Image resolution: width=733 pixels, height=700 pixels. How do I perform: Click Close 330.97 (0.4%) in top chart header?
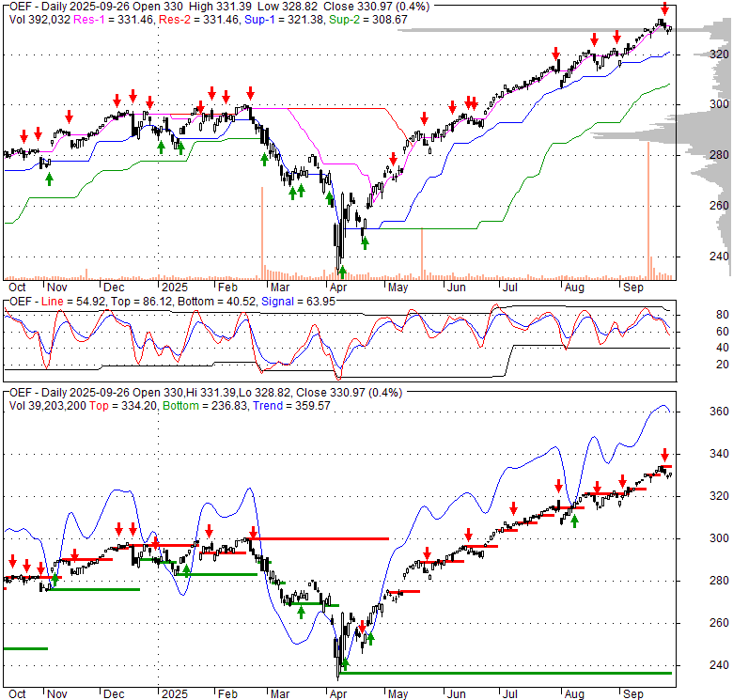point(376,7)
